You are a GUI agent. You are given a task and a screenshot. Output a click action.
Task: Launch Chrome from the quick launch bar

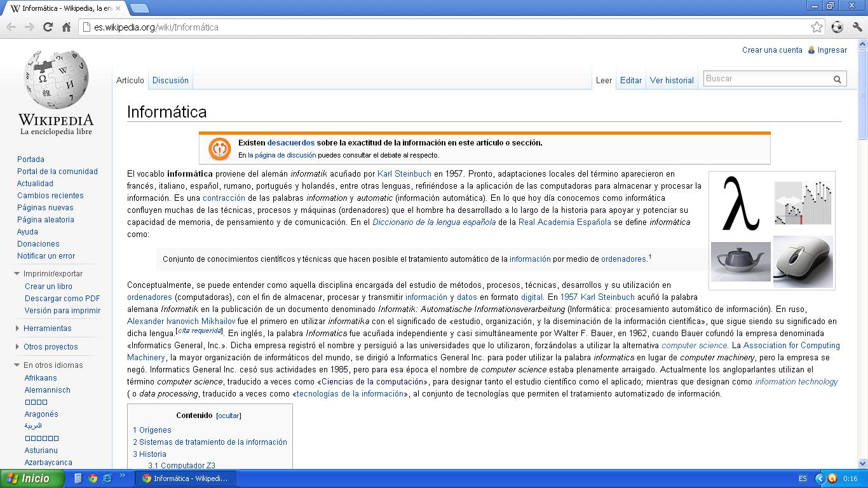pyautogui.click(x=93, y=478)
